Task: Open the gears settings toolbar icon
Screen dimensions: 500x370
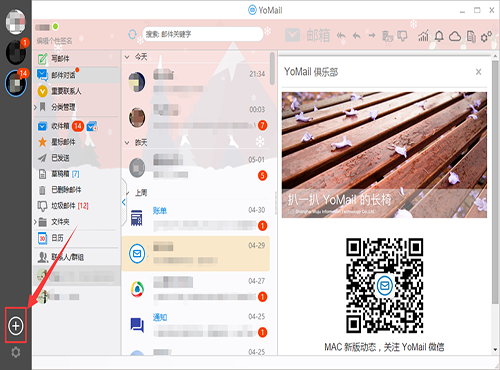Action: (486, 36)
